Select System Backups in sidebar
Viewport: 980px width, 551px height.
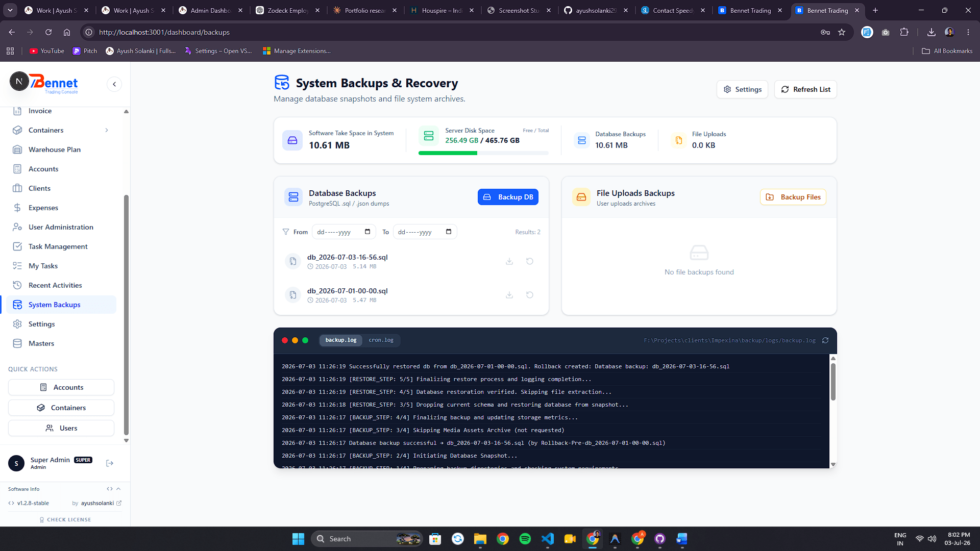click(x=61, y=305)
